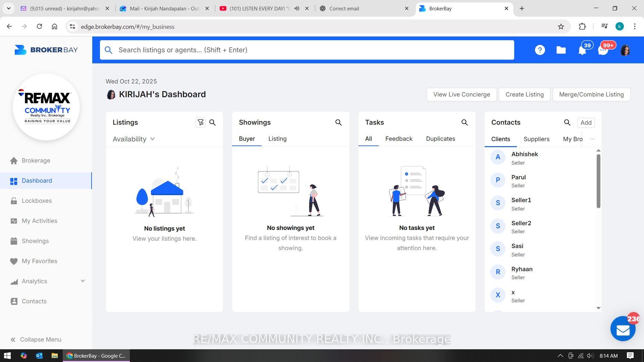Click the Create Listing button
This screenshot has height=362, width=644.
pos(524,95)
